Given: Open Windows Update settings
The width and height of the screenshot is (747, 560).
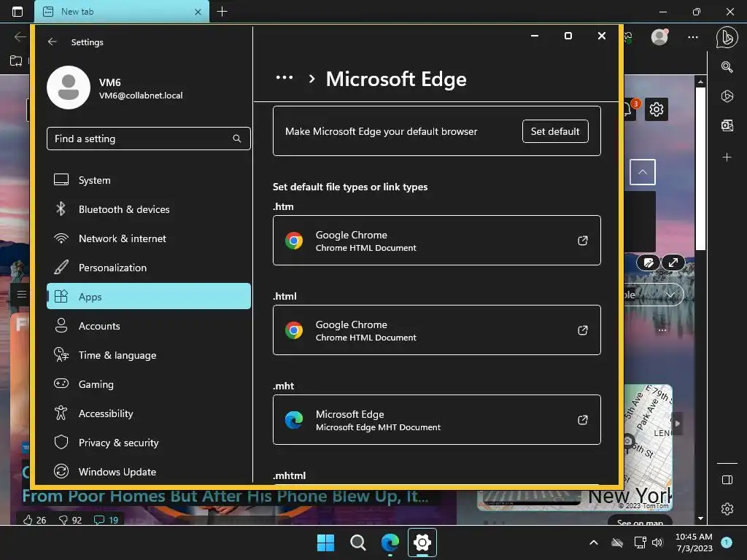Looking at the screenshot, I should 149,472.
